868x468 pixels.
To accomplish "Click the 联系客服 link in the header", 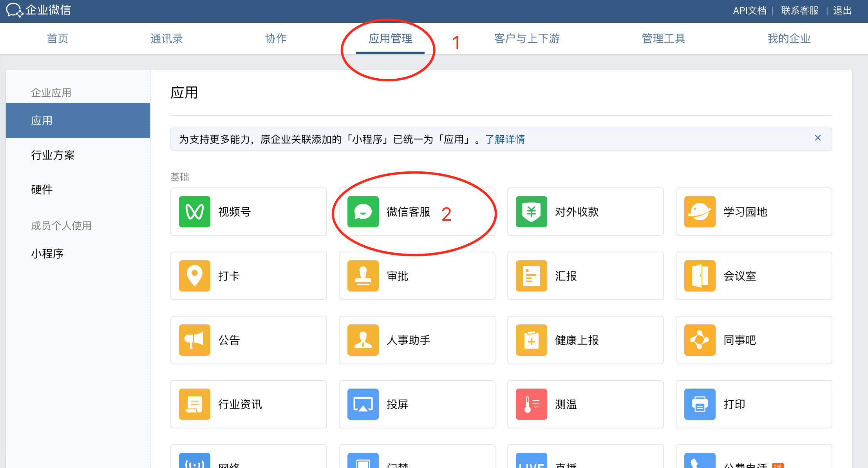I will click(800, 11).
